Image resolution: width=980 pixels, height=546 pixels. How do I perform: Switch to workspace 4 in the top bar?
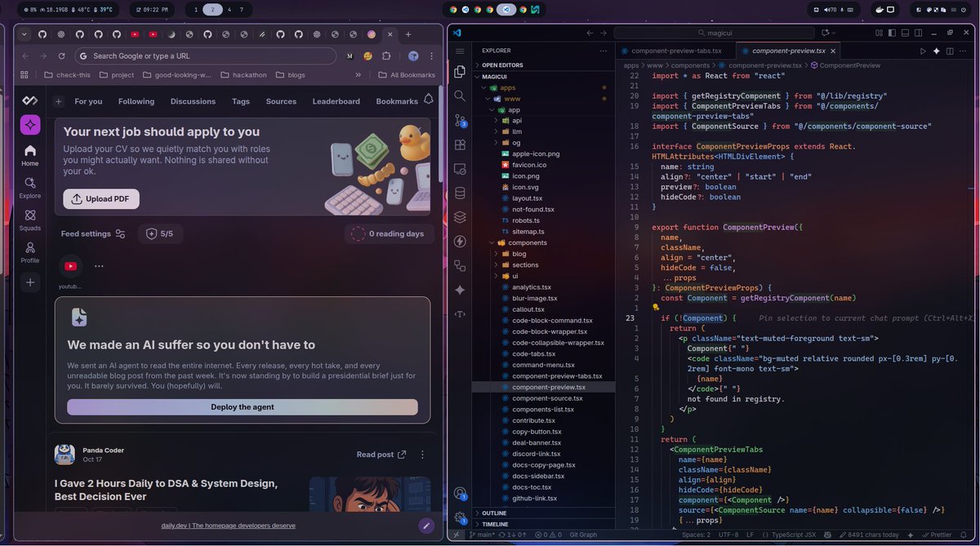[229, 10]
